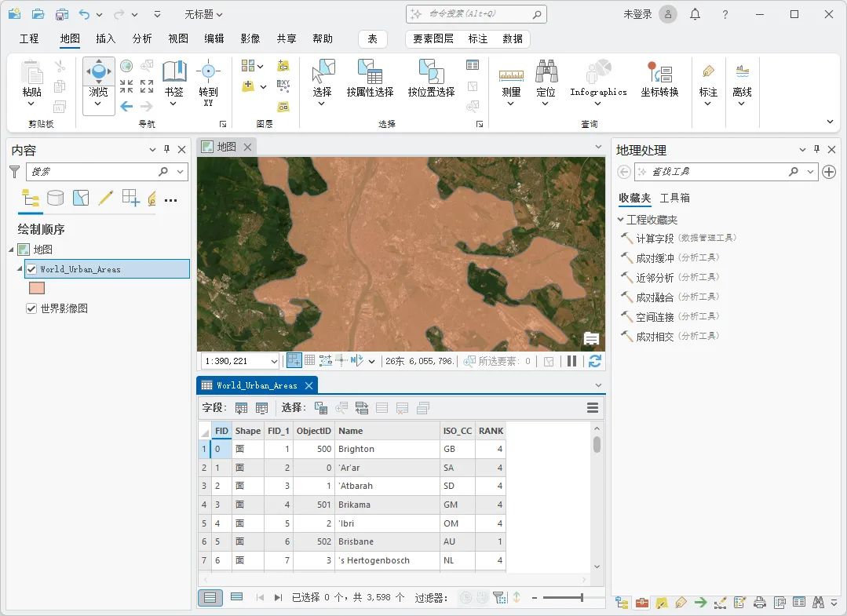The height and width of the screenshot is (616, 847).
Task: Add a new geoprocessing tool with plus icon
Action: point(829,172)
